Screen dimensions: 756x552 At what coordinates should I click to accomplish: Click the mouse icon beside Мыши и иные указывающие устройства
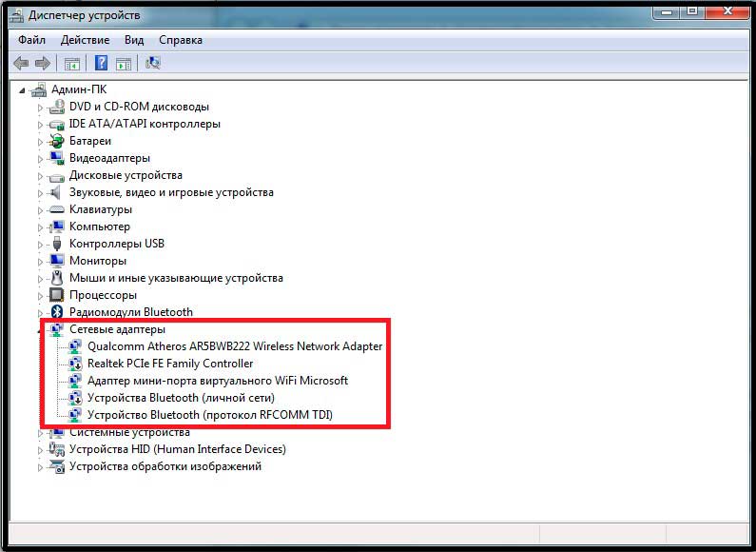[56, 278]
